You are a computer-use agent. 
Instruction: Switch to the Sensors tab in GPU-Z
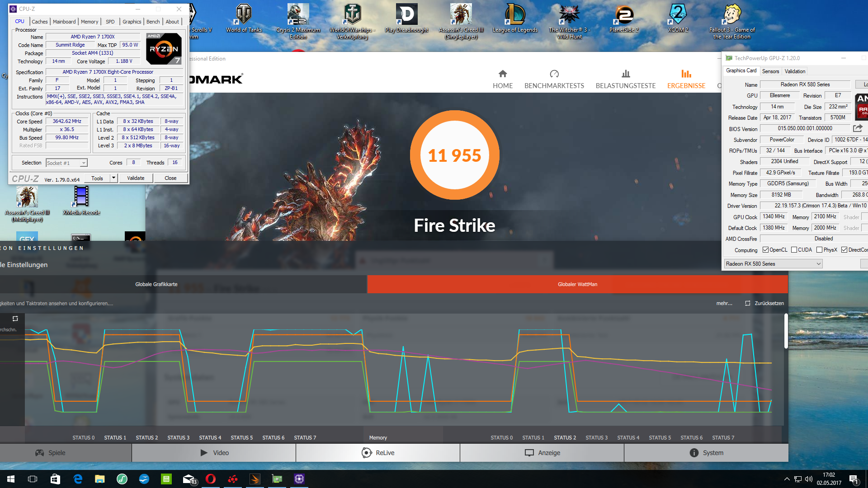770,71
